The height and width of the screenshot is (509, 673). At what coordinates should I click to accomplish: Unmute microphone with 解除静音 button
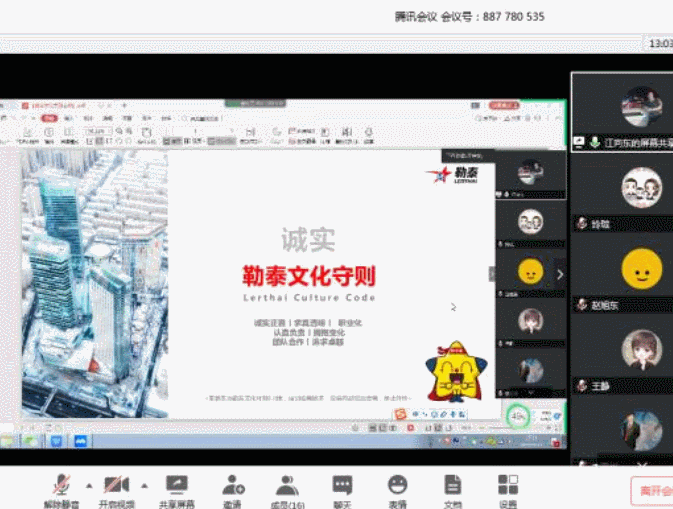coord(61,491)
